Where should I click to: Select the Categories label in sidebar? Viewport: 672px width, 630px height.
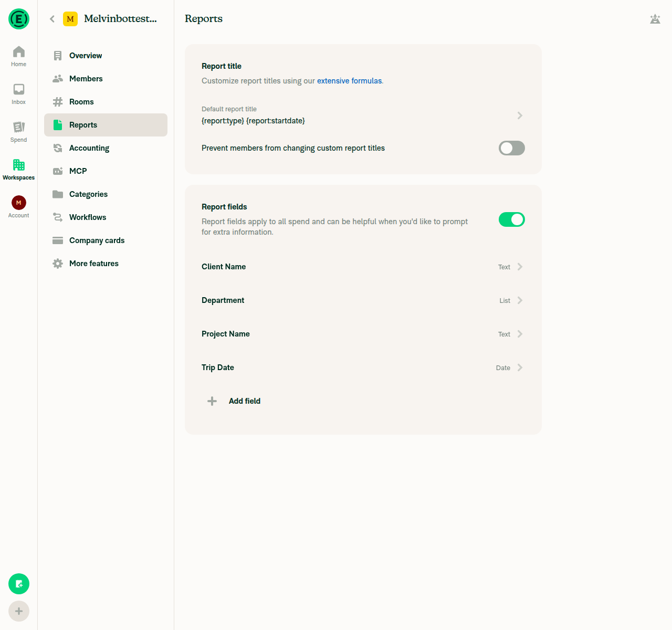(88, 194)
